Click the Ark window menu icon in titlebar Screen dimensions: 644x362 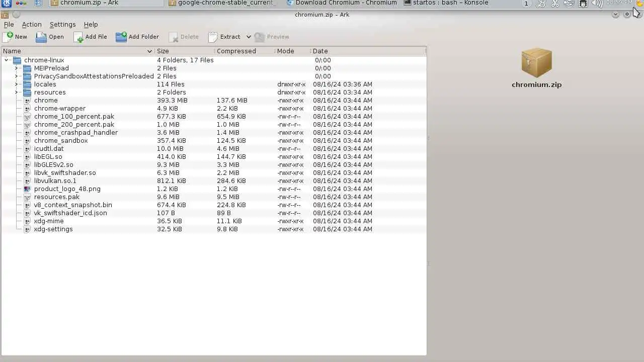[x=5, y=15]
